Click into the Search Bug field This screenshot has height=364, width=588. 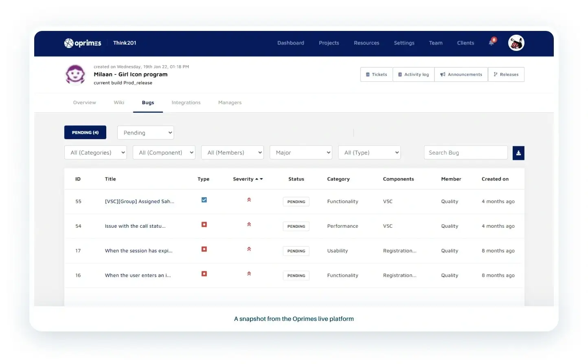point(465,153)
